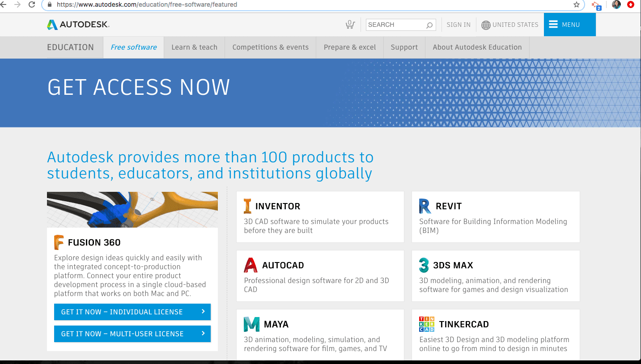This screenshot has height=364, width=641.
Task: Click the Autodesk logo
Action: pos(78,25)
